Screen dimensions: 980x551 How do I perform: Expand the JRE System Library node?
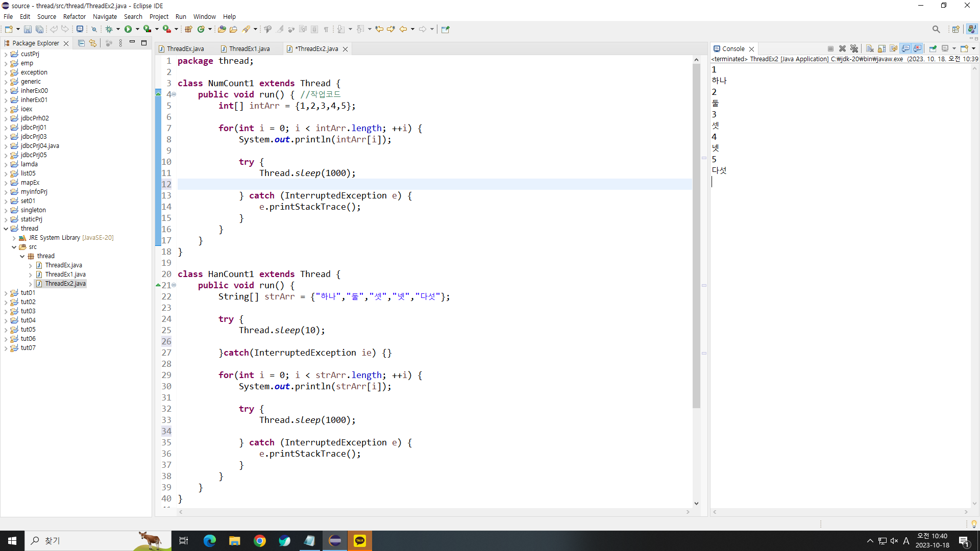(14, 238)
